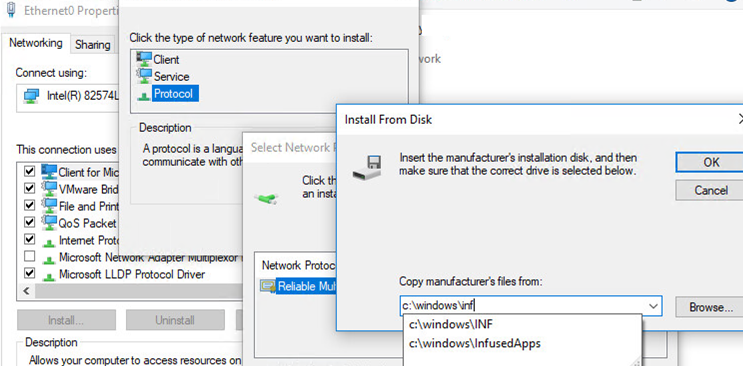Cancel the Install From Disk dialog
The height and width of the screenshot is (366, 745).
click(710, 191)
